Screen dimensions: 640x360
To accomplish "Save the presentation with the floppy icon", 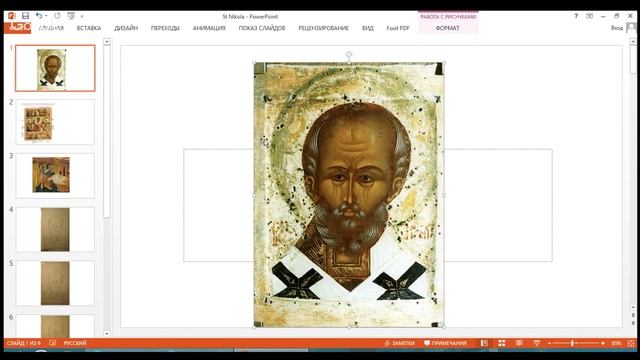I will [x=25, y=16].
